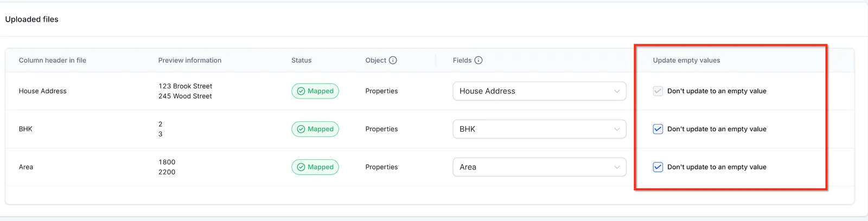Click the Status column header

tap(301, 60)
